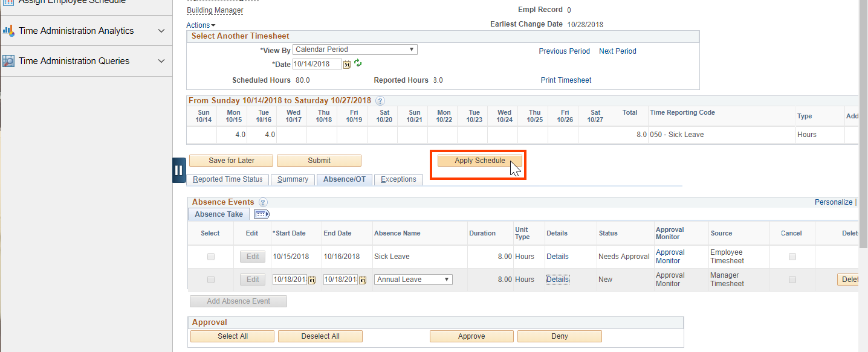Open help for Absence Events
The width and height of the screenshot is (868, 352).
coord(262,202)
